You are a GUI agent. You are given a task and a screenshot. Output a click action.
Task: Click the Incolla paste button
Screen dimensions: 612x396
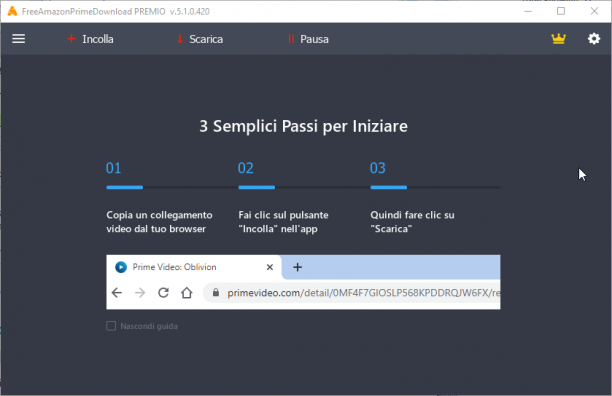click(90, 39)
